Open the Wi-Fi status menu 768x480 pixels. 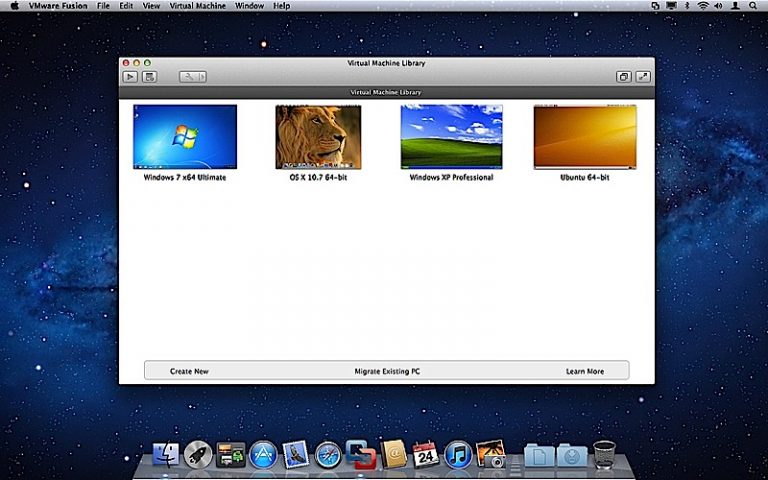(703, 6)
